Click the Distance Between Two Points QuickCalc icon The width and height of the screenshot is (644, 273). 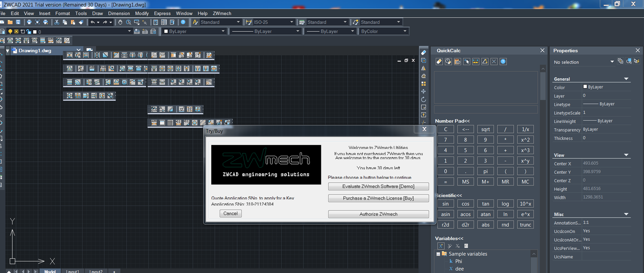(x=476, y=61)
